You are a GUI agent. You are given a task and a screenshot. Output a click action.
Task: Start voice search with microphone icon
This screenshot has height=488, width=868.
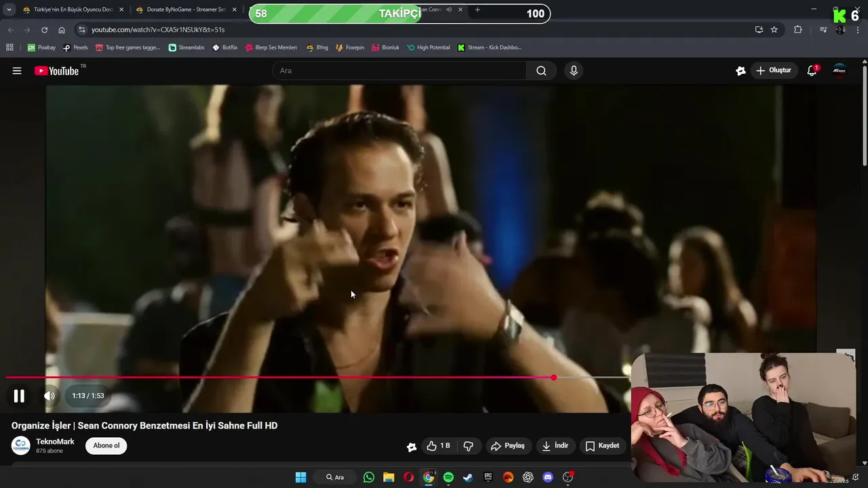(574, 70)
